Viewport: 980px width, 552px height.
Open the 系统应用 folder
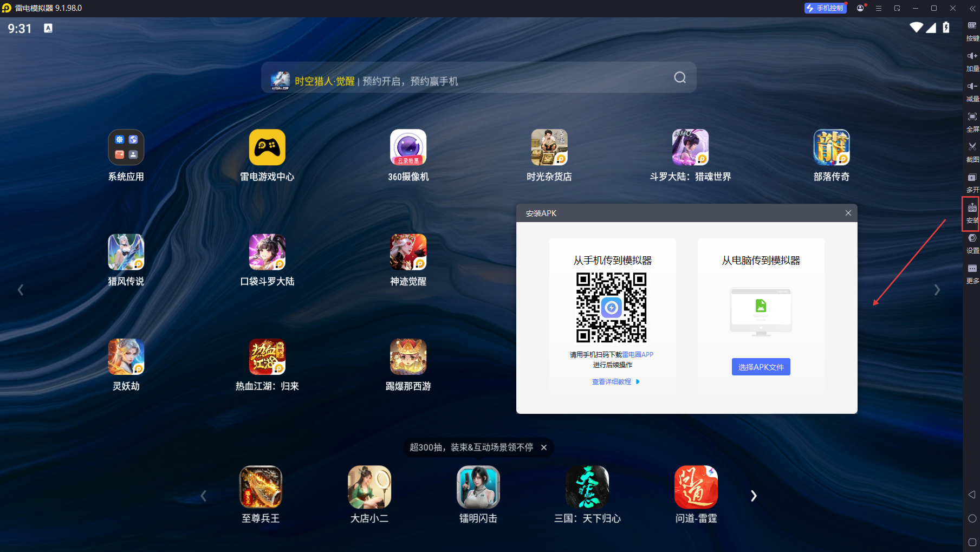126,147
